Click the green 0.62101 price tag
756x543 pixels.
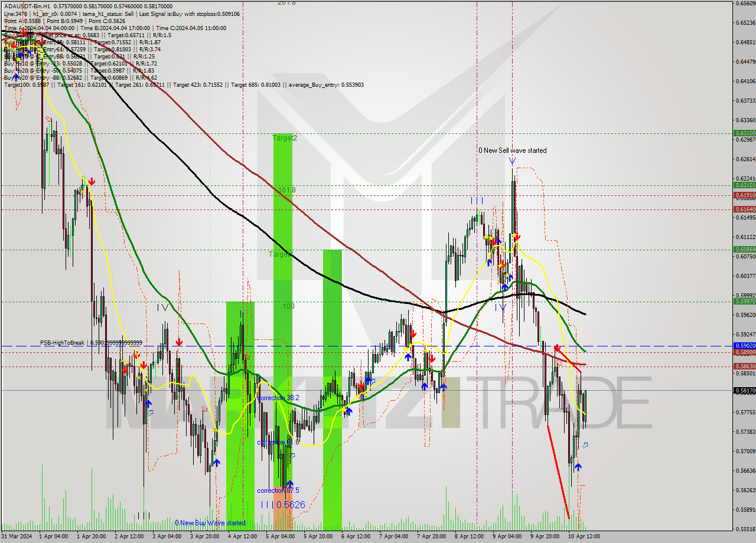[x=744, y=185]
